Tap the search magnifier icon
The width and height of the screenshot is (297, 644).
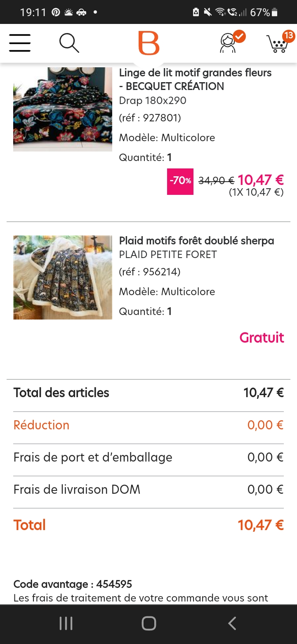[69, 43]
